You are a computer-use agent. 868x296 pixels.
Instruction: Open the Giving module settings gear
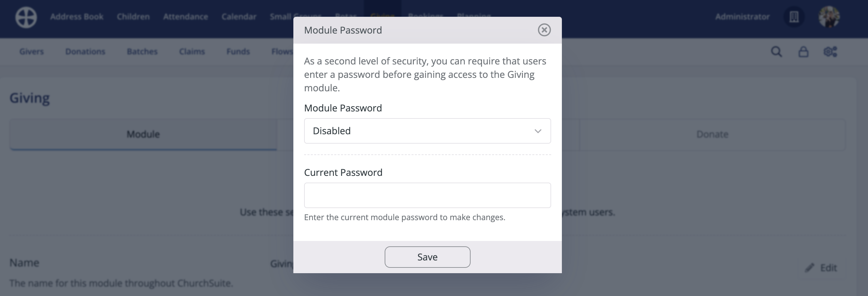pyautogui.click(x=831, y=52)
